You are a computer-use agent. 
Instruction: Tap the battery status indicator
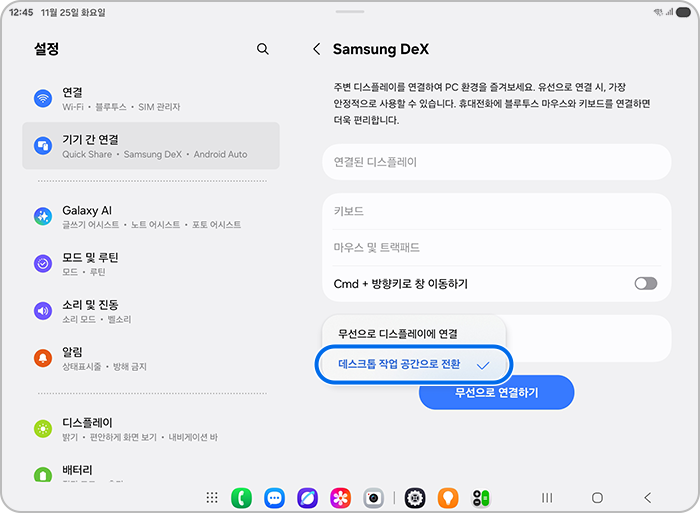pos(683,13)
